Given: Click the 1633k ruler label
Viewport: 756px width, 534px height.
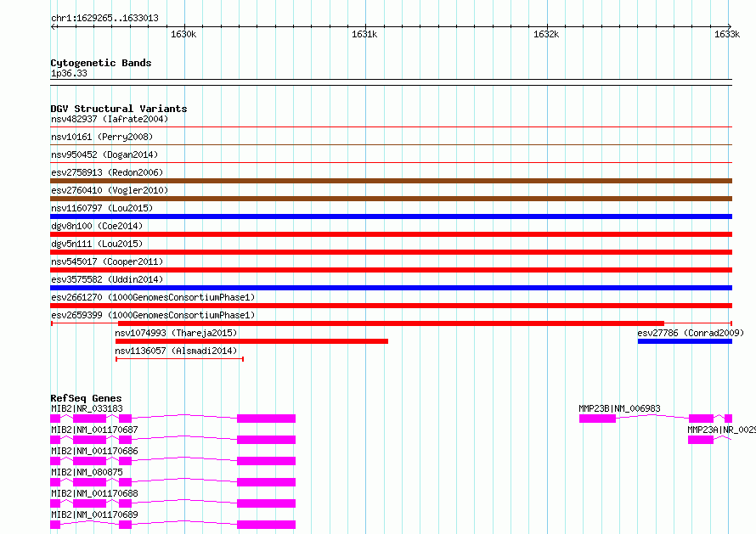Looking at the screenshot, I should (x=727, y=34).
